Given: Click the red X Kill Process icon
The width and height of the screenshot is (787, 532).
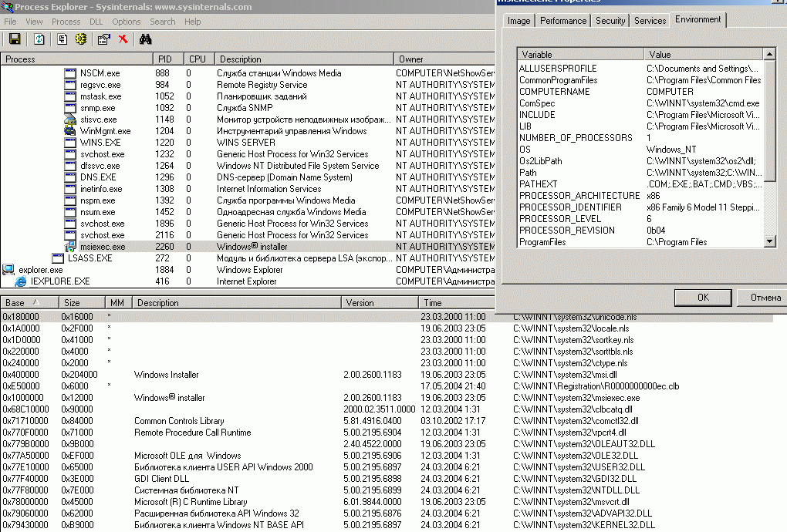Looking at the screenshot, I should tap(123, 39).
